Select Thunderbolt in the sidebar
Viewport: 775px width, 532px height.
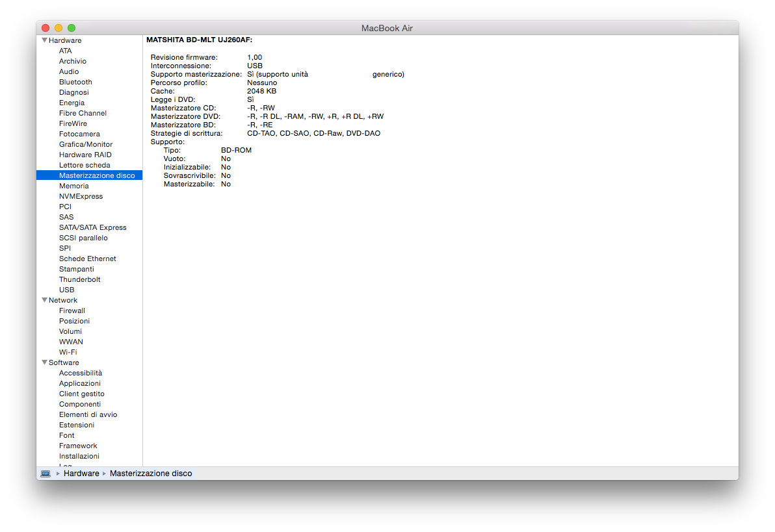pos(79,279)
